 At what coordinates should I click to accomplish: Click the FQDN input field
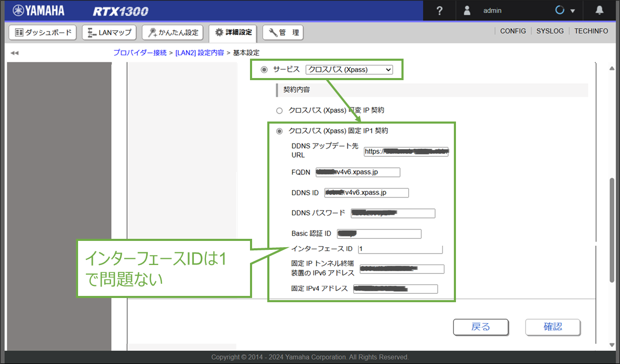358,172
